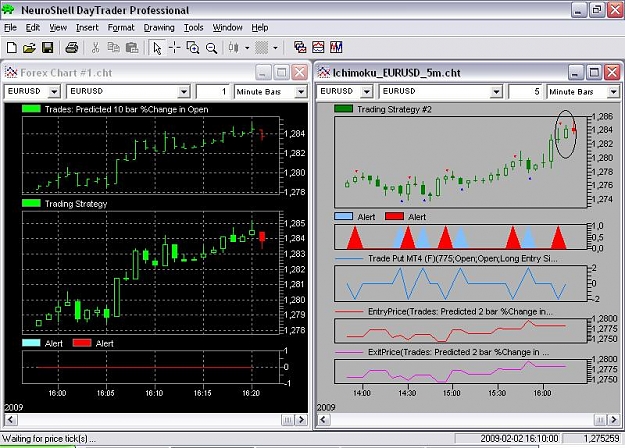Click the chart pages toolbar icon

(300, 47)
